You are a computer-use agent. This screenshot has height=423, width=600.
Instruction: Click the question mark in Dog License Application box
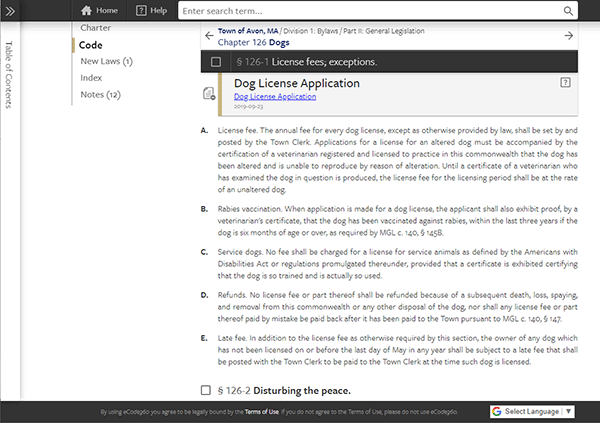[x=566, y=82]
